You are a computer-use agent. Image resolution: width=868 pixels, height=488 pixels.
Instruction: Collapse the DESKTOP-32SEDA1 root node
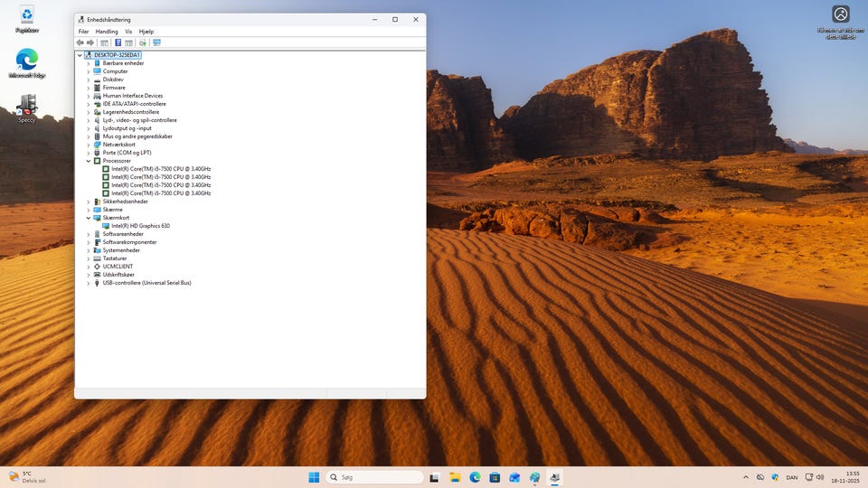[x=80, y=55]
